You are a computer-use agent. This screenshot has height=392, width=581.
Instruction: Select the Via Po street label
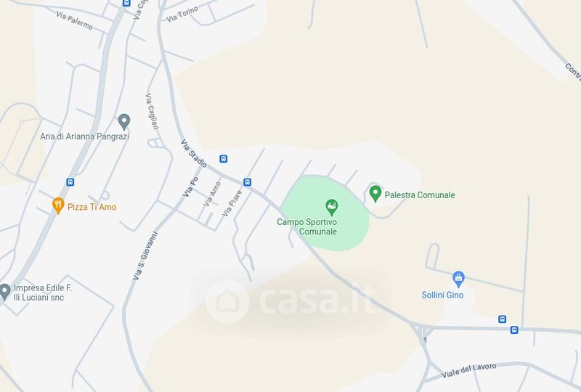click(190, 187)
